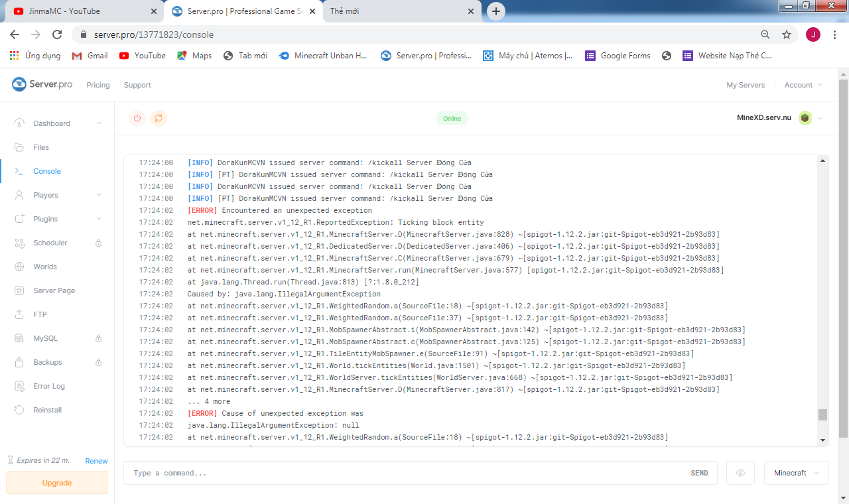Click the MineXD server cube avatar
This screenshot has height=504, width=849.
tap(805, 118)
